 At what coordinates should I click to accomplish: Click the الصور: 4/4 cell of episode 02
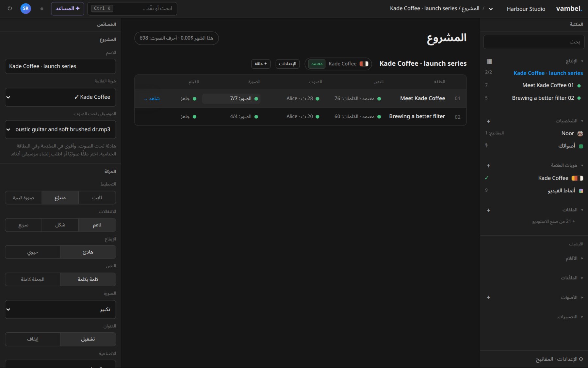tap(244, 117)
